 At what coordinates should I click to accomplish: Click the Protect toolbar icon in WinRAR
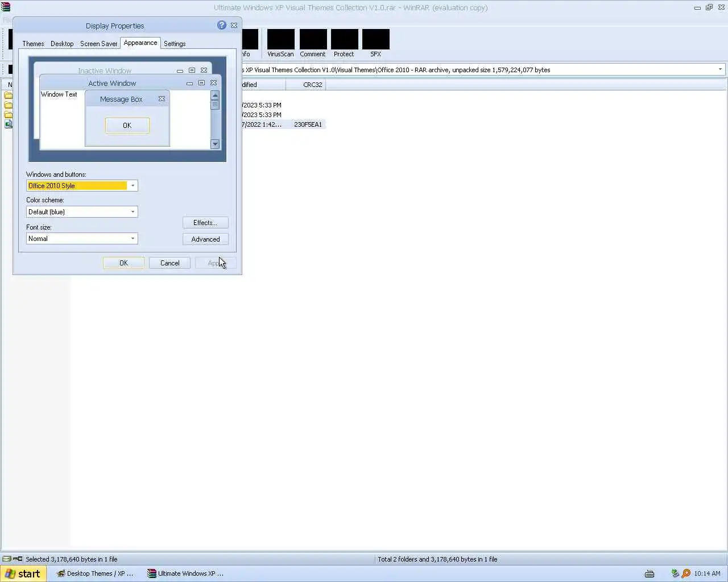344,39
